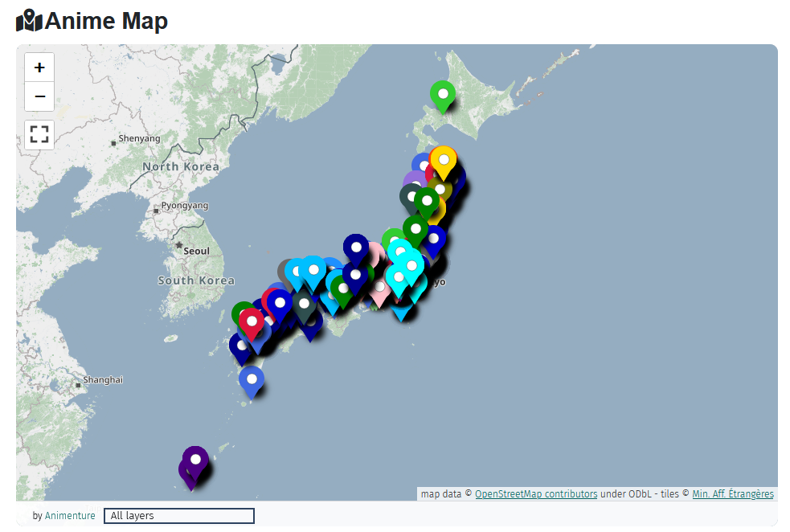
Task: Click the zoom out minus button
Action: point(39,97)
